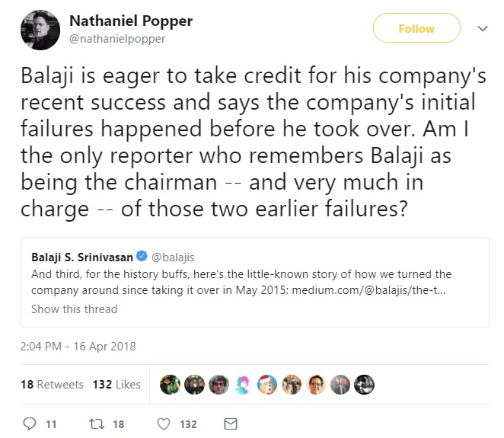Open the 'Show this thread' link

pos(75,309)
